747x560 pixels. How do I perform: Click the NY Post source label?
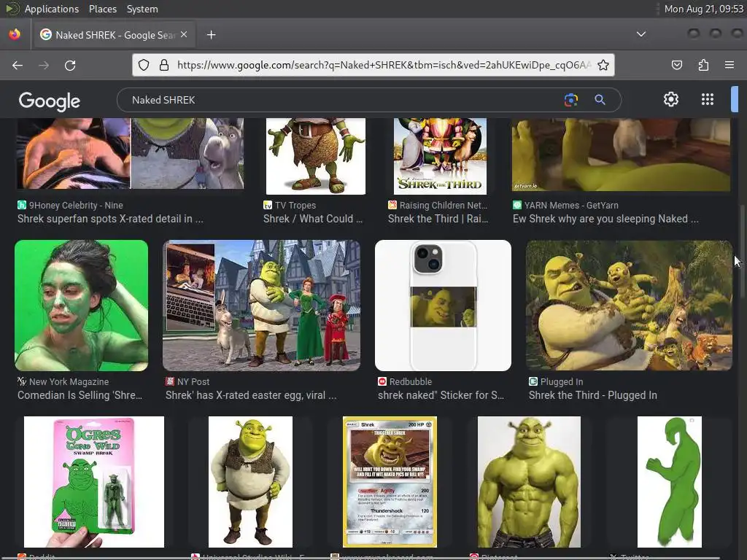[193, 381]
